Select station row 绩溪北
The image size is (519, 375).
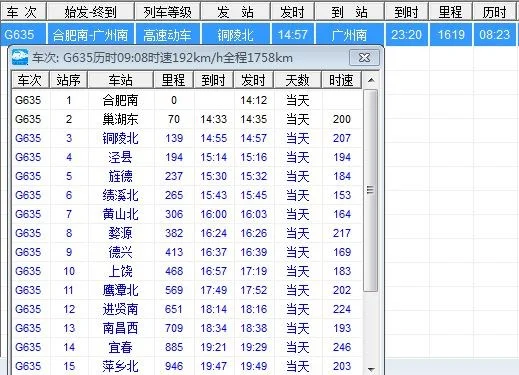[x=187, y=195]
